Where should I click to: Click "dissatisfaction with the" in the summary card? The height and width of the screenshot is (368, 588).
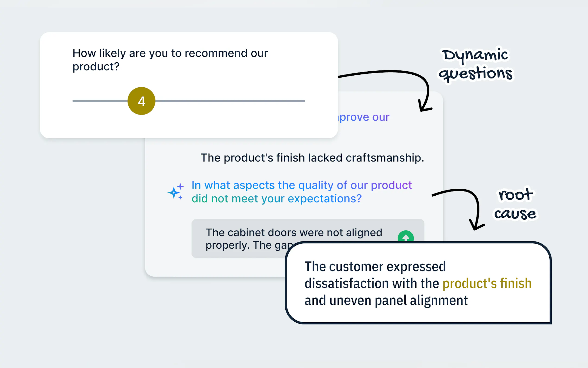point(372,283)
